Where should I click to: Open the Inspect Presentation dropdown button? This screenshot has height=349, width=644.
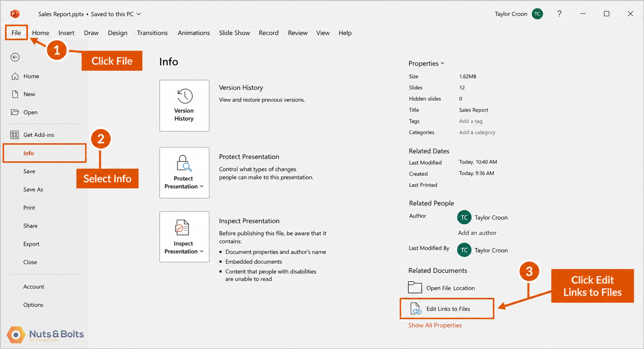click(184, 237)
